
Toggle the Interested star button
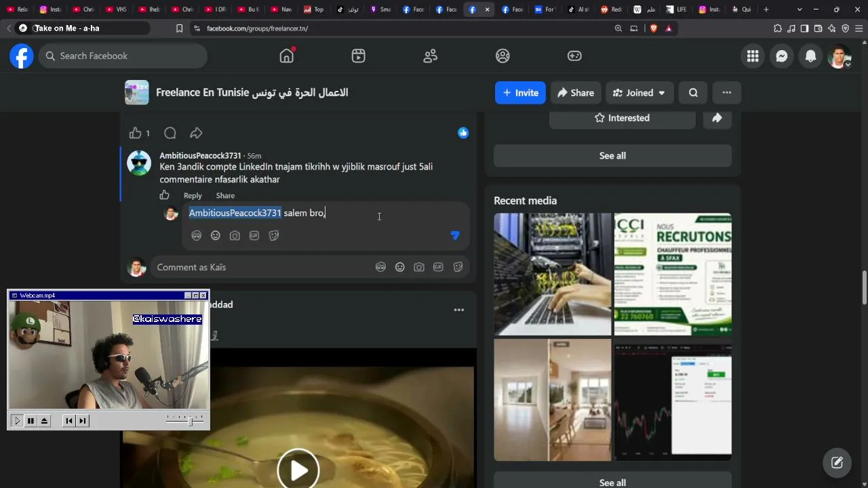pyautogui.click(x=623, y=118)
